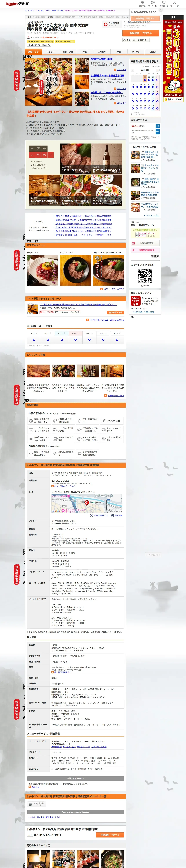186x868 pixels.
Task: Click OK next to 楽天ポイント貯まる
Action: pyautogui.click(x=157, y=126)
